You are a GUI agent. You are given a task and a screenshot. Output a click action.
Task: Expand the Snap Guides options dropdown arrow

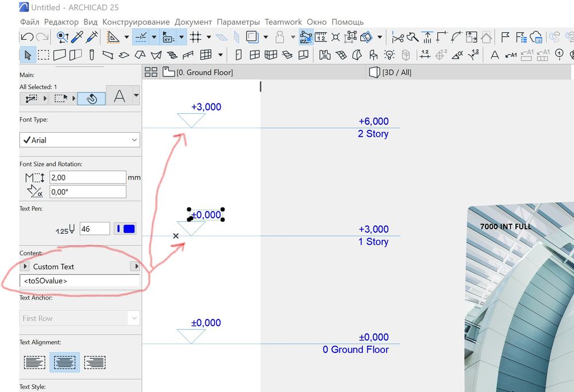pos(154,37)
